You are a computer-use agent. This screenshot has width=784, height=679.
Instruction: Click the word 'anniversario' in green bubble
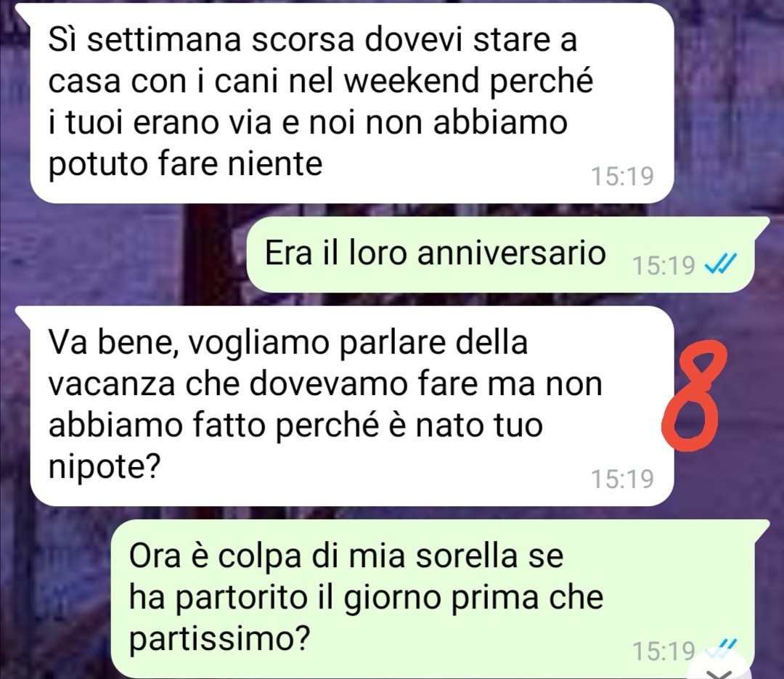click(x=512, y=253)
